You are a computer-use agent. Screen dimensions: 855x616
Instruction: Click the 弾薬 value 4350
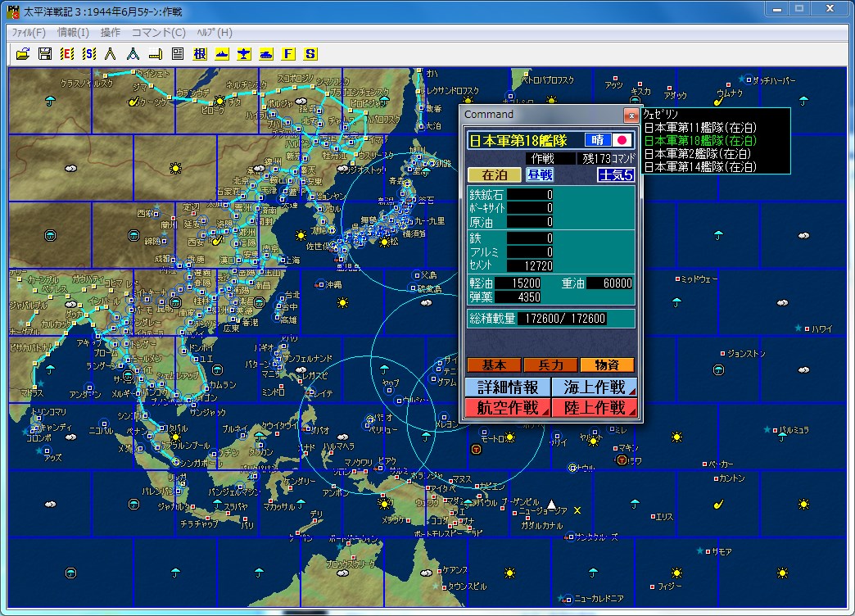(x=518, y=297)
